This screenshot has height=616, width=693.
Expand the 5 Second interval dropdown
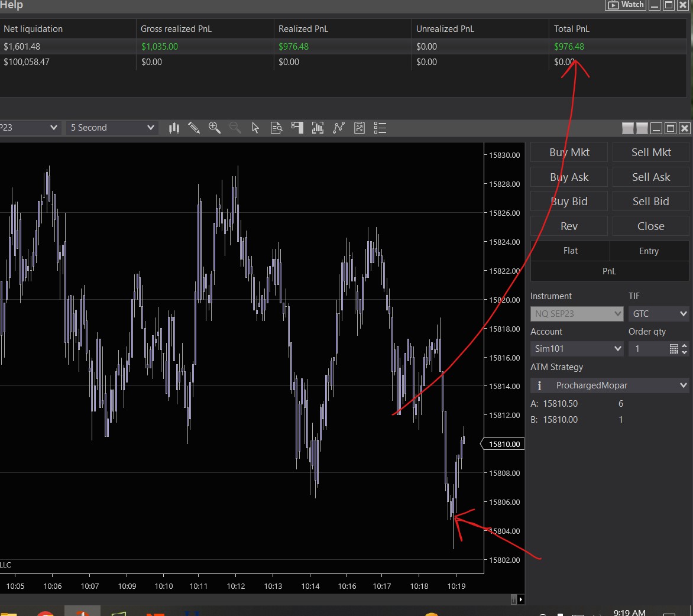112,128
